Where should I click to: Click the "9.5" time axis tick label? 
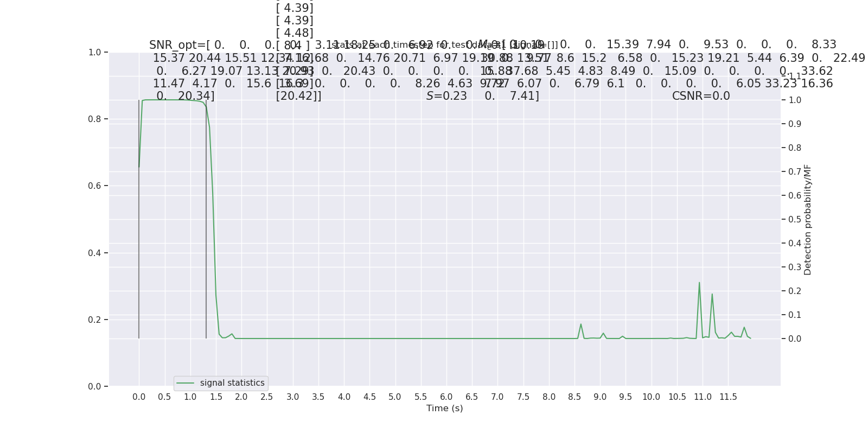click(x=626, y=397)
